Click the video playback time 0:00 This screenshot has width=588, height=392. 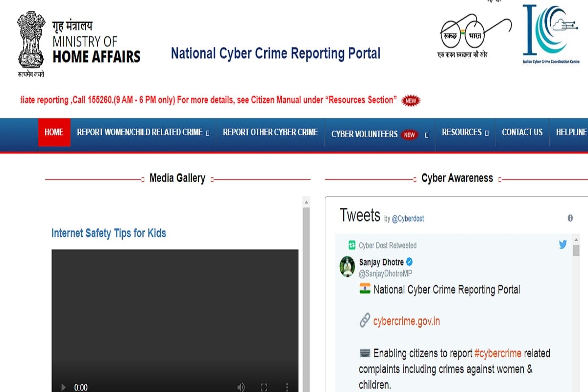81,388
